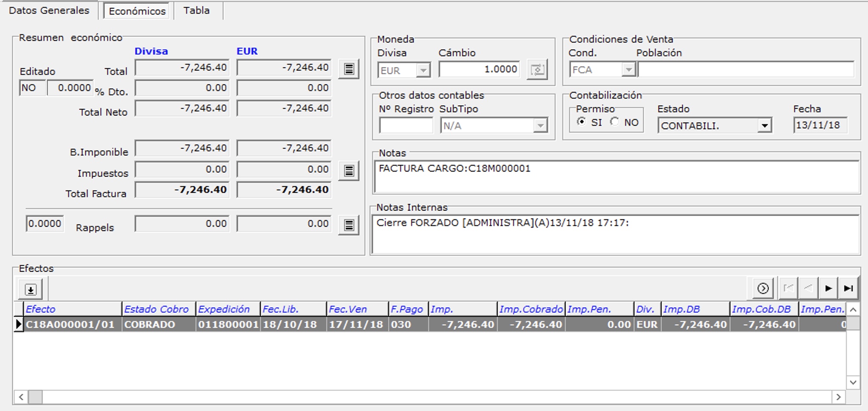Sort by the Estado Cobro column header
The height and width of the screenshot is (411, 868).
click(x=157, y=309)
